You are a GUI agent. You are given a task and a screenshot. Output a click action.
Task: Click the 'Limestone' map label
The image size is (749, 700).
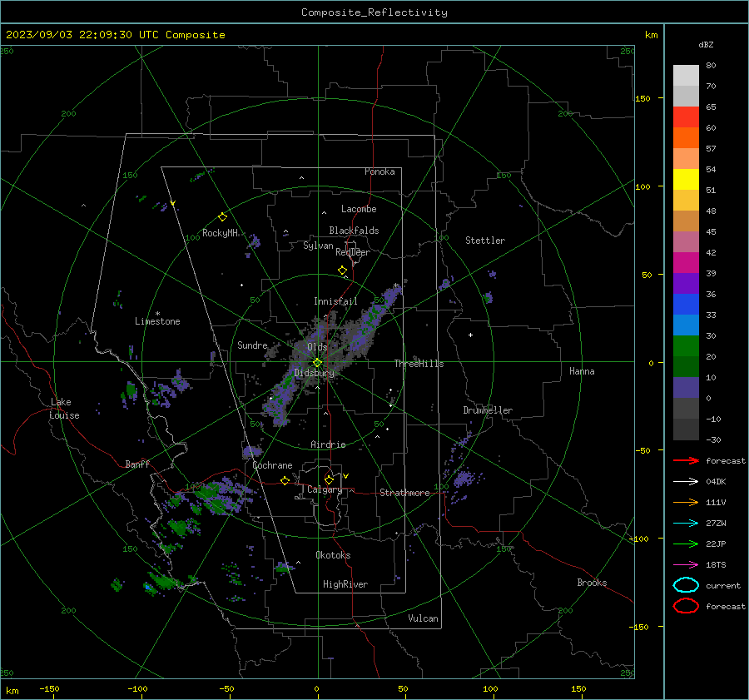point(157,321)
